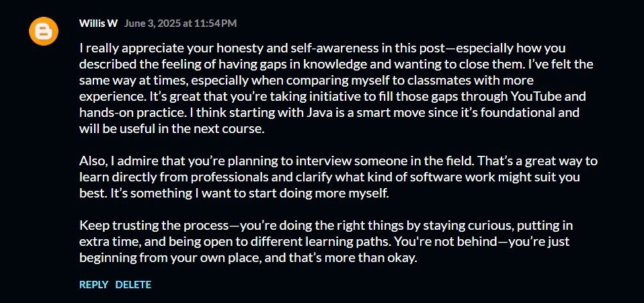Reply to Willis W's comment
Screen dimensions: 644x303
tap(93, 284)
